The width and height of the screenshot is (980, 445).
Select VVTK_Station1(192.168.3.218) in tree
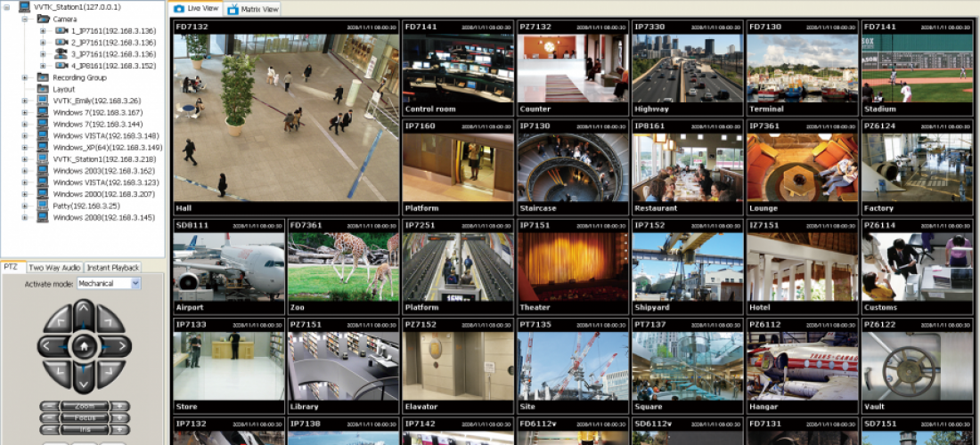click(103, 159)
